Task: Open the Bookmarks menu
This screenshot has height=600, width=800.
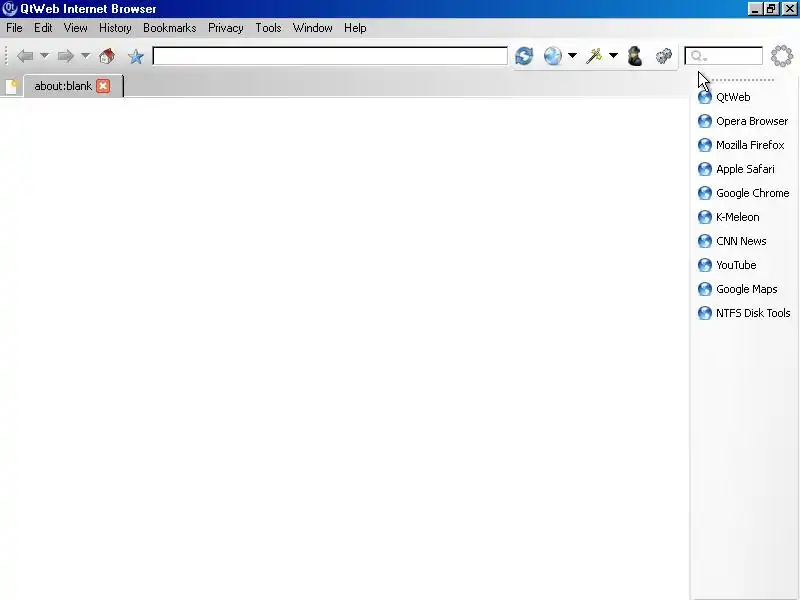Action: click(x=170, y=28)
